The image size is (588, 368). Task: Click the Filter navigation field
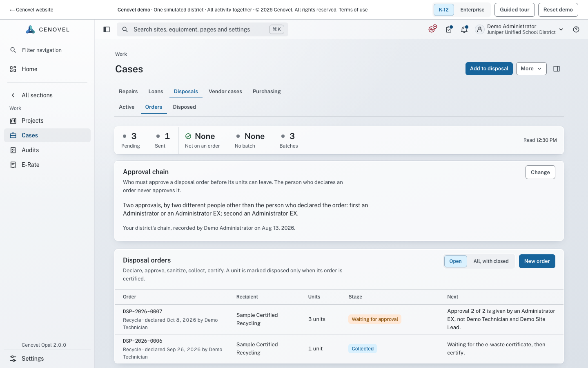click(47, 50)
